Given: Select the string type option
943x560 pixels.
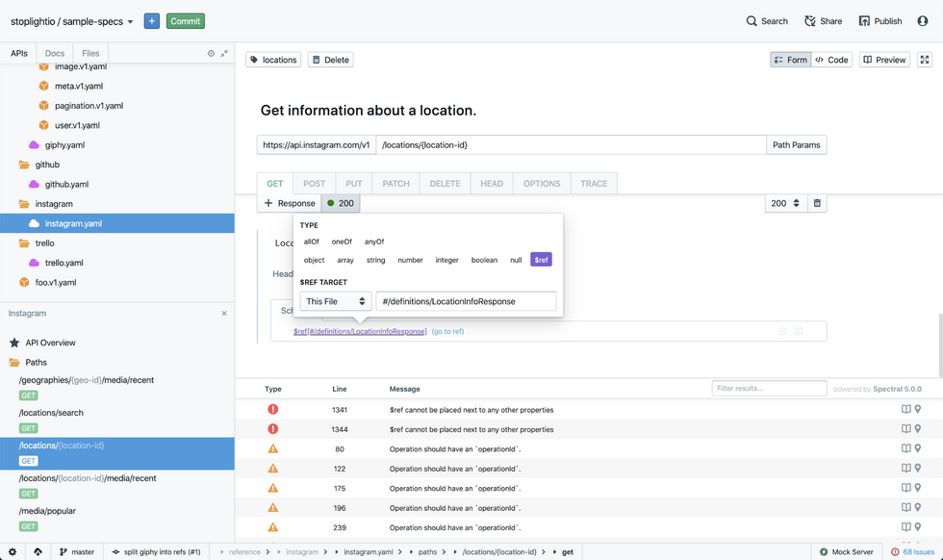Looking at the screenshot, I should click(x=377, y=259).
